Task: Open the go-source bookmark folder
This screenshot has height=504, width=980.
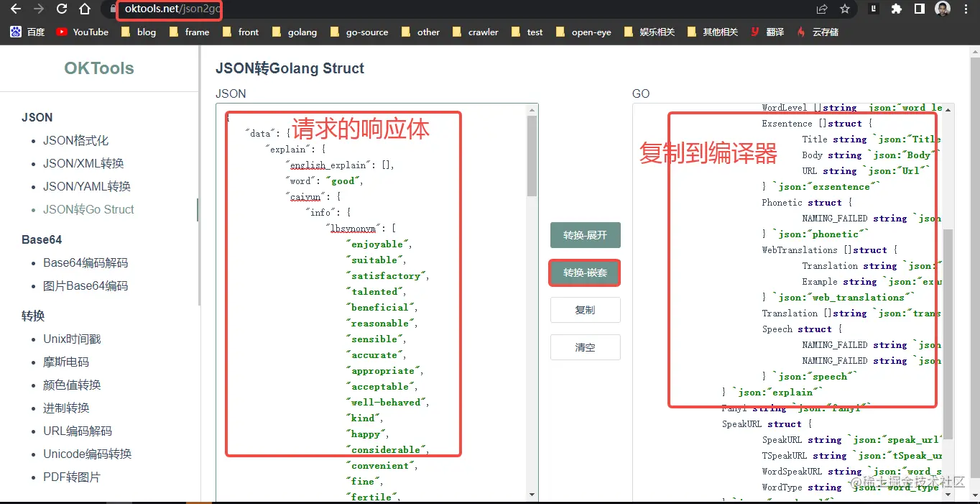Action: (359, 32)
